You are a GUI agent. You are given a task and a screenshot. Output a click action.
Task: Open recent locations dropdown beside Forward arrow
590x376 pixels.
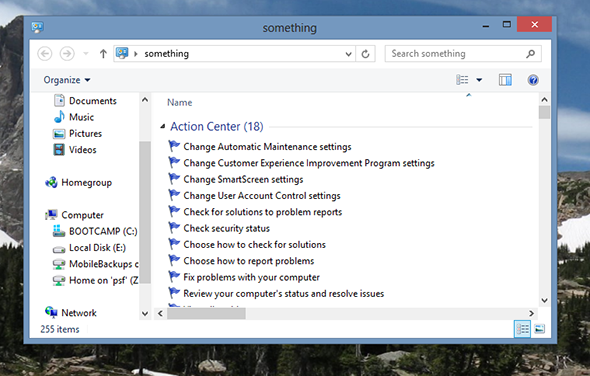[x=86, y=53]
